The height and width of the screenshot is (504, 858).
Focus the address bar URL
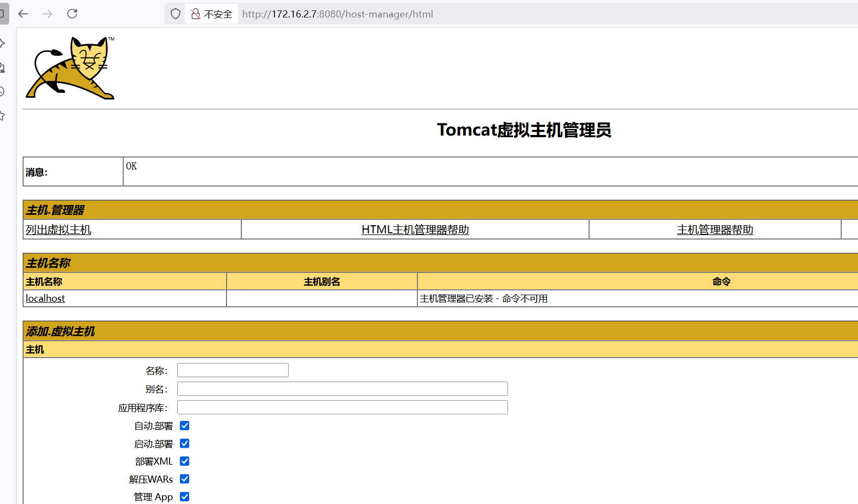[337, 14]
